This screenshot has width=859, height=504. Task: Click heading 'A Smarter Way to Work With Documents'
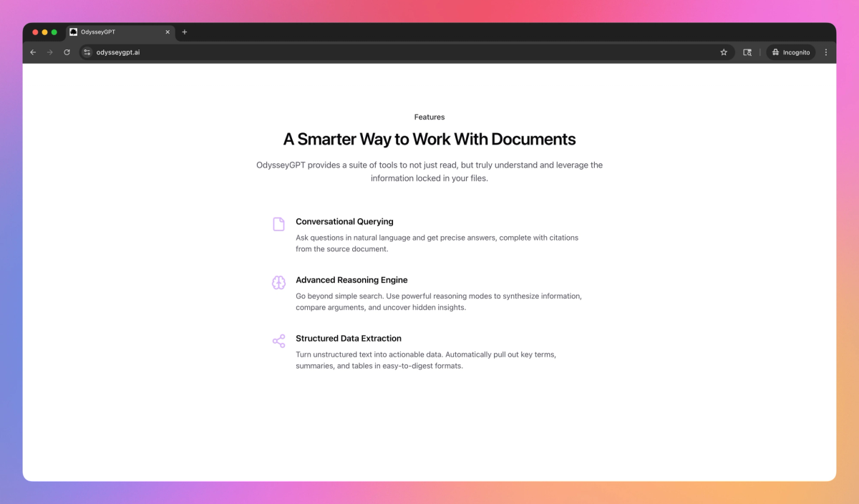[429, 139]
